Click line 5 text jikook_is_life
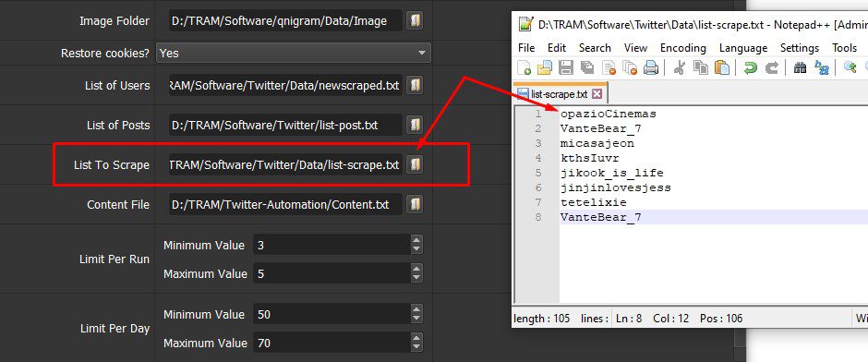 click(611, 173)
